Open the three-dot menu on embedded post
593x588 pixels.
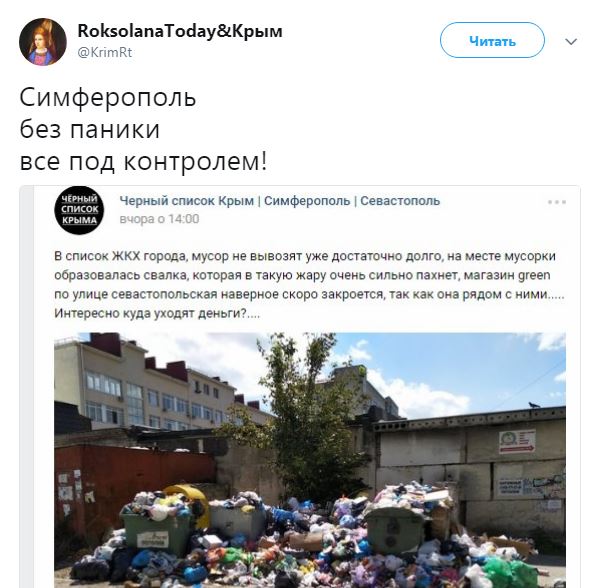coord(557,202)
